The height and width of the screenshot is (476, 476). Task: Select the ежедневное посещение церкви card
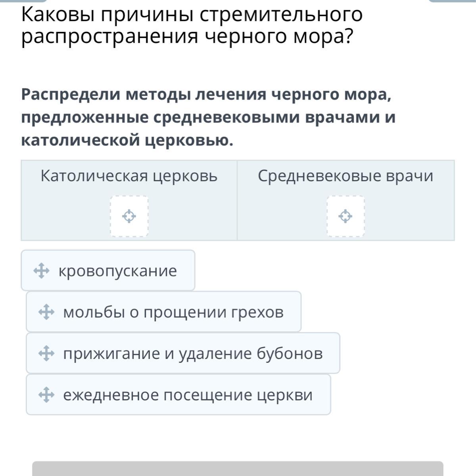click(x=178, y=395)
